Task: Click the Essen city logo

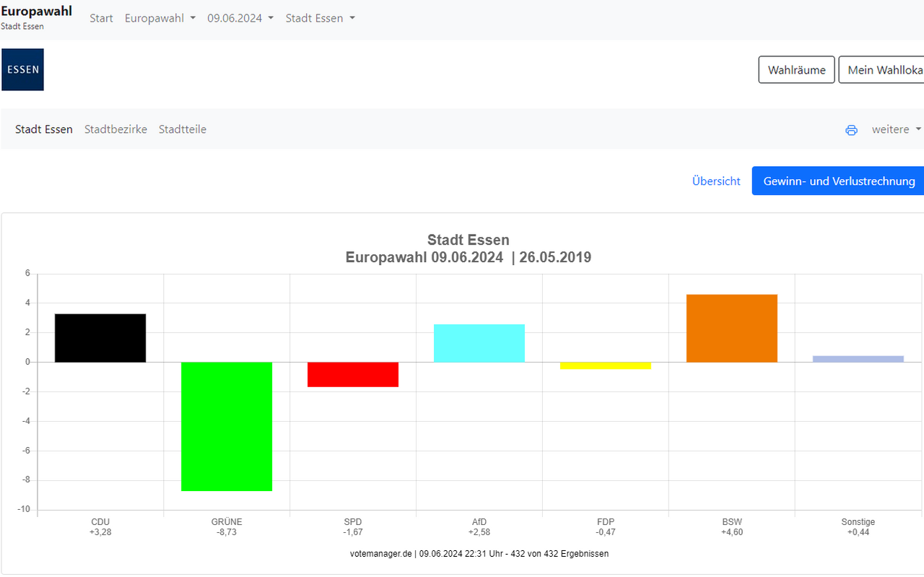Action: click(22, 69)
